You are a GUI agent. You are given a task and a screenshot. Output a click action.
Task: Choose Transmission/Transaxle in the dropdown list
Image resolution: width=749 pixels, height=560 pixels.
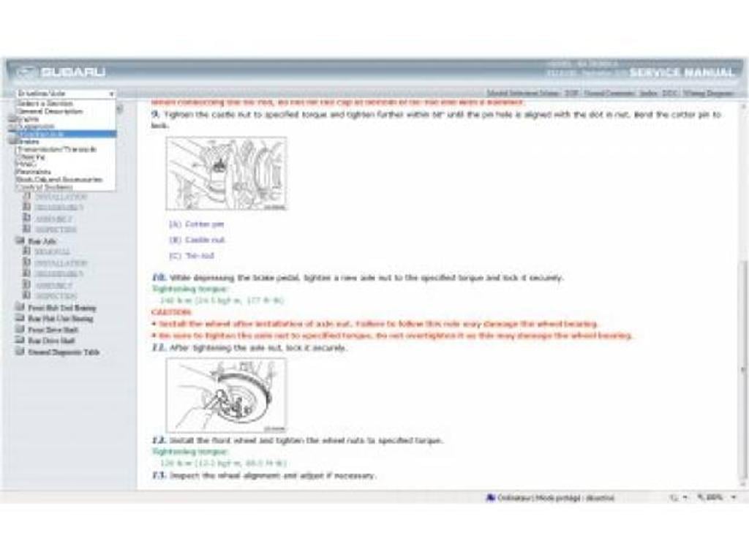[x=56, y=149]
